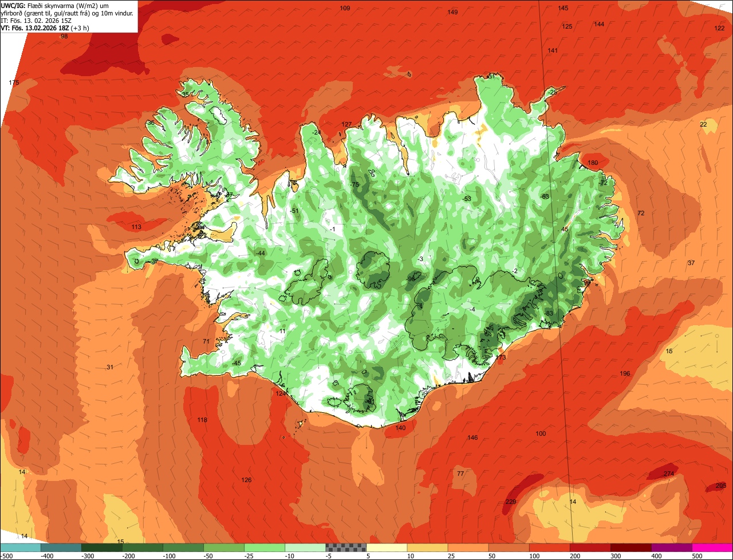The height and width of the screenshot is (560, 733).
Task: Click the map value 144
Action: 599,24
